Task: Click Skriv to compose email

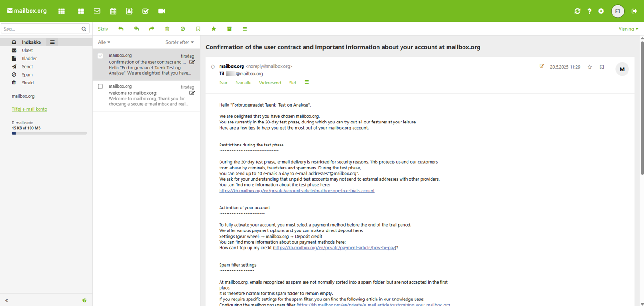Action: point(103,29)
